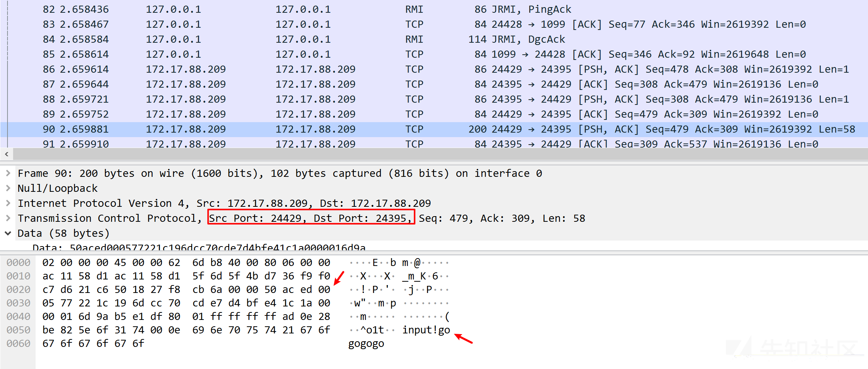The image size is (868, 369).
Task: Click hex offset 0040 row bytes
Action: [x=186, y=317]
